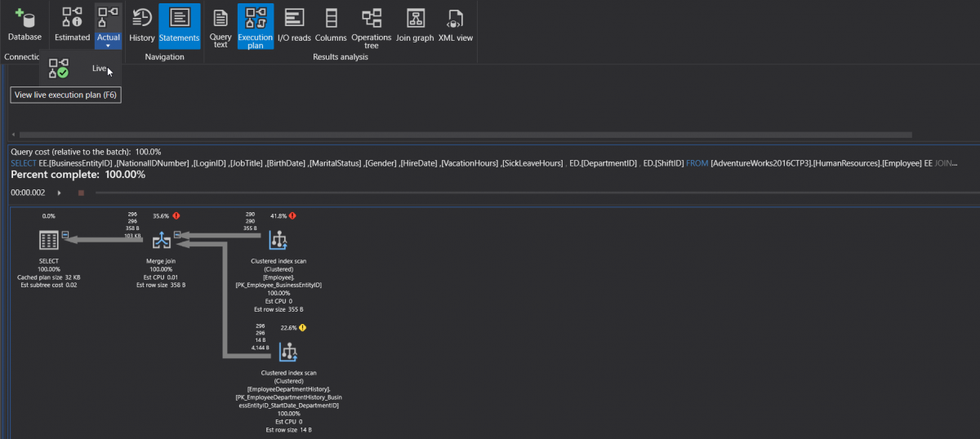Collapse the Merge join node branch

tap(177, 234)
